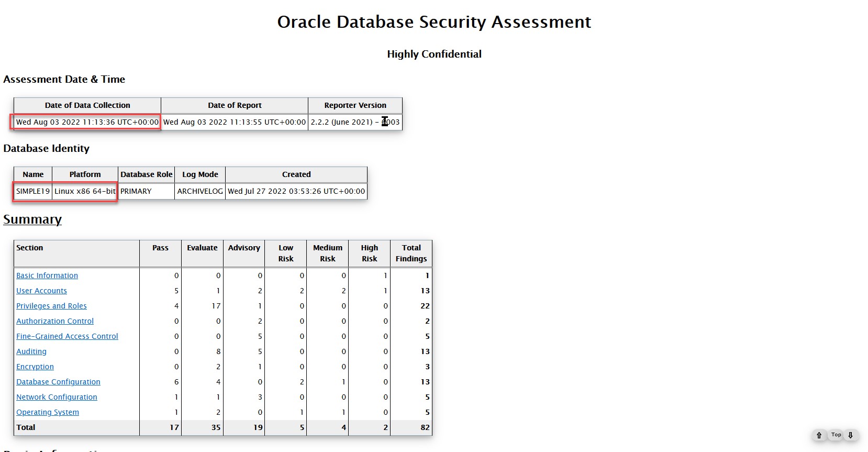The width and height of the screenshot is (868, 452).
Task: Open Privileges and Roles link
Action: point(51,306)
